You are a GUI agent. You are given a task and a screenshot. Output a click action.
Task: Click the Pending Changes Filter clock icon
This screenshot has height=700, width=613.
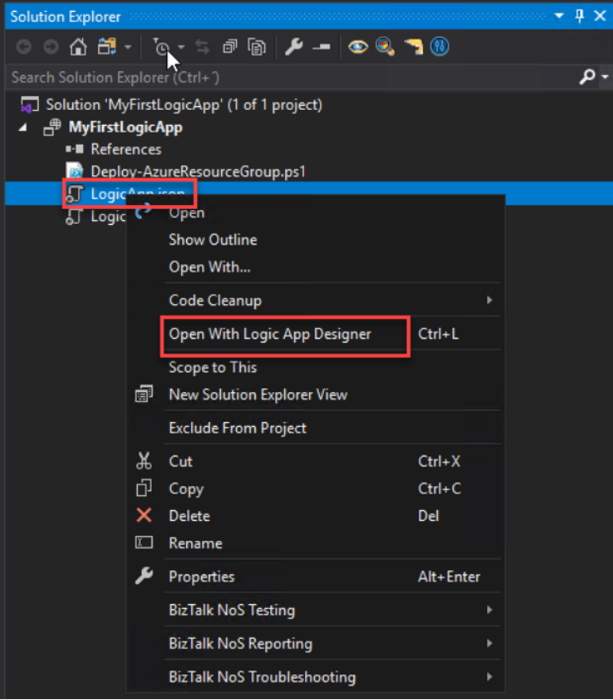pos(162,48)
